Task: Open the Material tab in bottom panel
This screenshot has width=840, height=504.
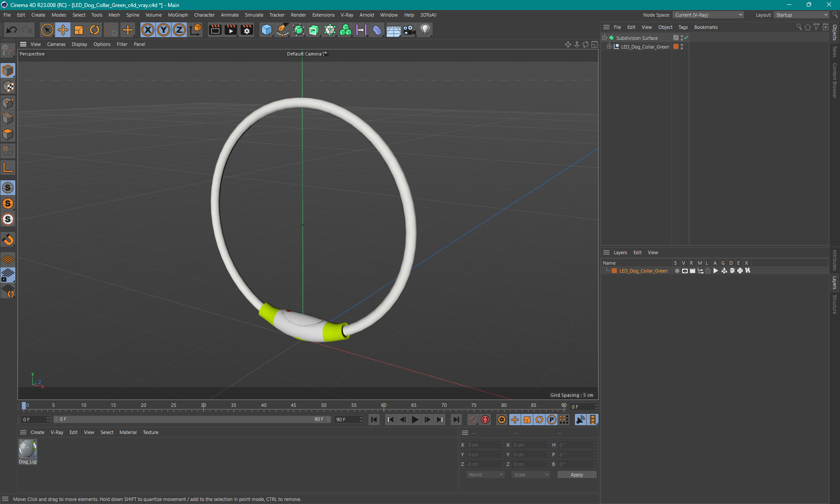Action: pos(127,432)
